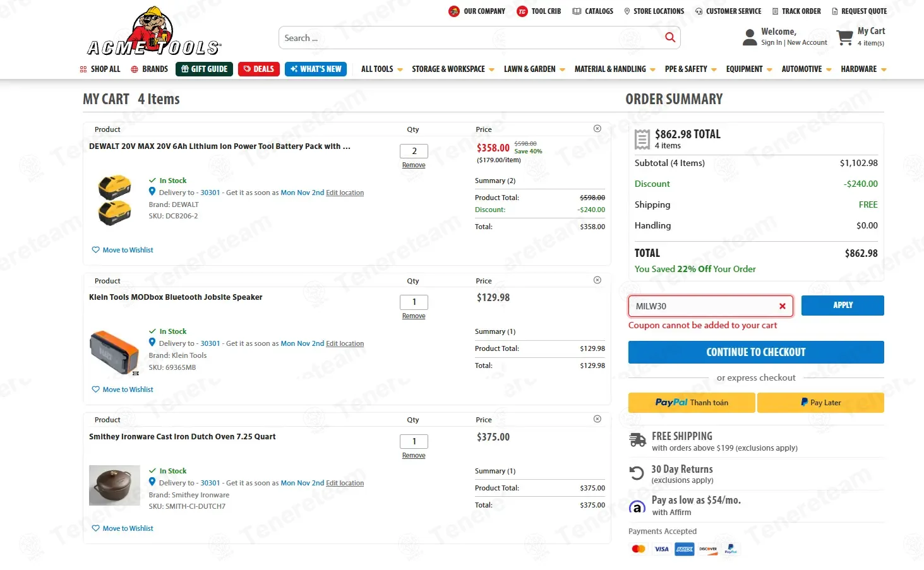924x570 pixels.
Task: Expand Storage & Workspace menu
Action: pos(453,69)
